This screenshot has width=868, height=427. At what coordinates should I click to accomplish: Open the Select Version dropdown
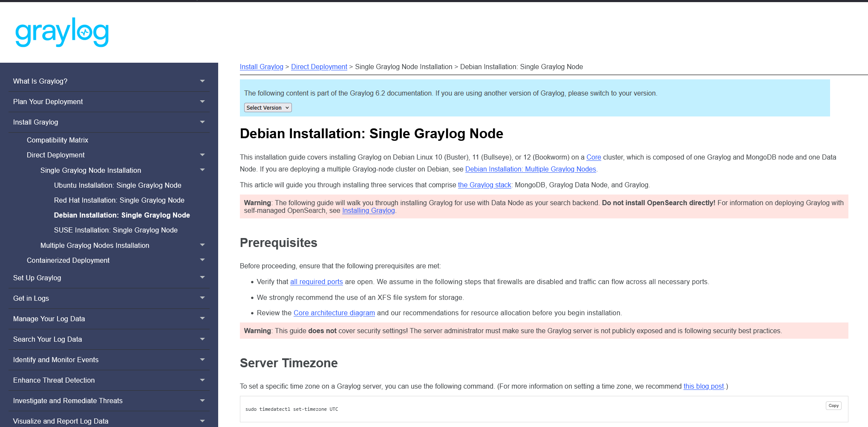(268, 107)
